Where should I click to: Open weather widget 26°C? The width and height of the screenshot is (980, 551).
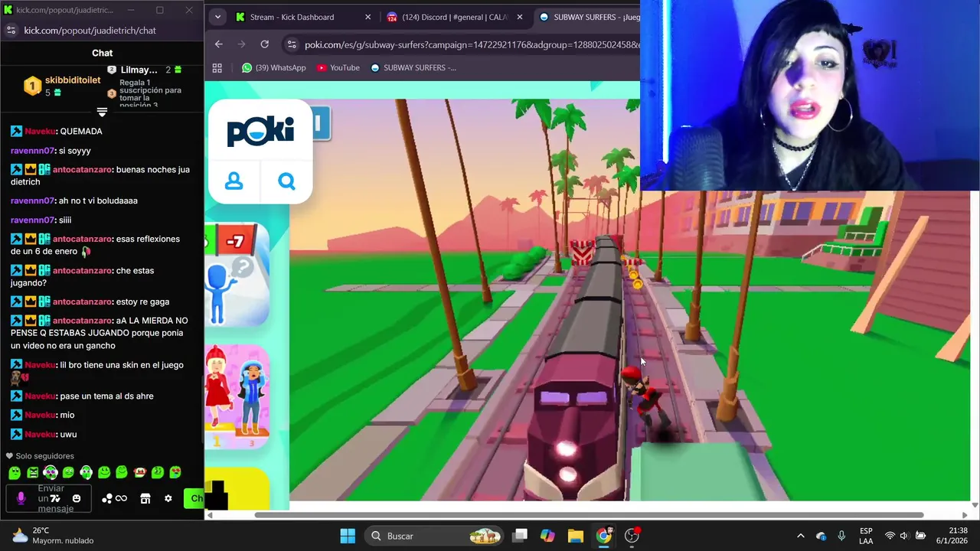tap(54, 536)
